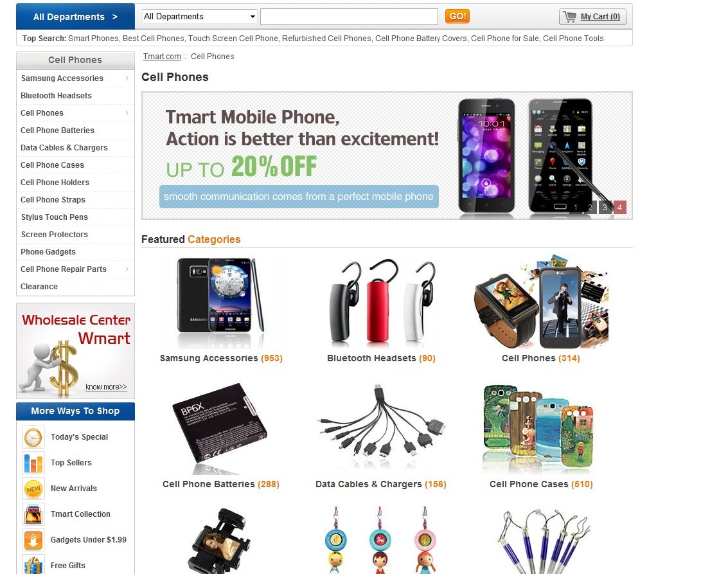The width and height of the screenshot is (728, 574).
Task: Switch banner to slide 2
Action: (590, 207)
